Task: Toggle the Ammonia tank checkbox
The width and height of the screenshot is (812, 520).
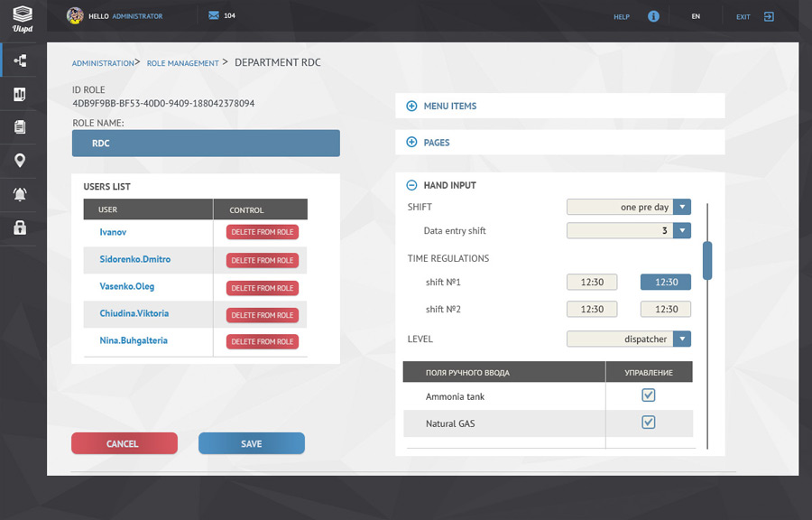Action: [649, 395]
